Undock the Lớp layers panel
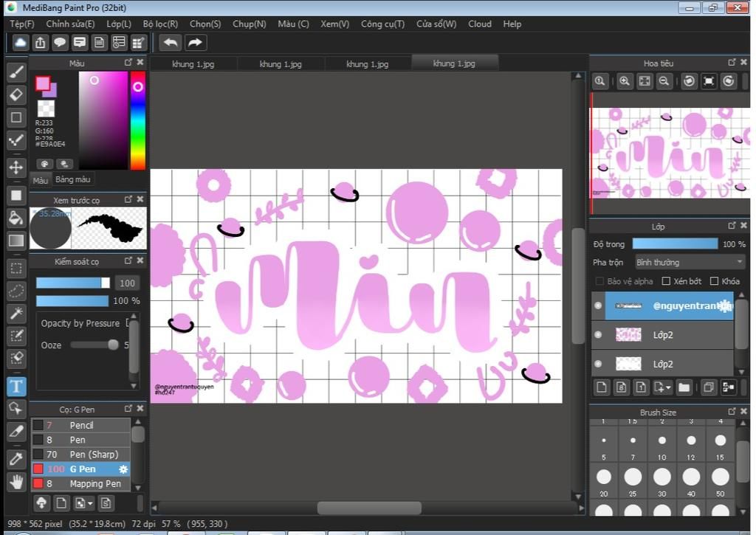This screenshot has height=535, width=756. point(732,226)
